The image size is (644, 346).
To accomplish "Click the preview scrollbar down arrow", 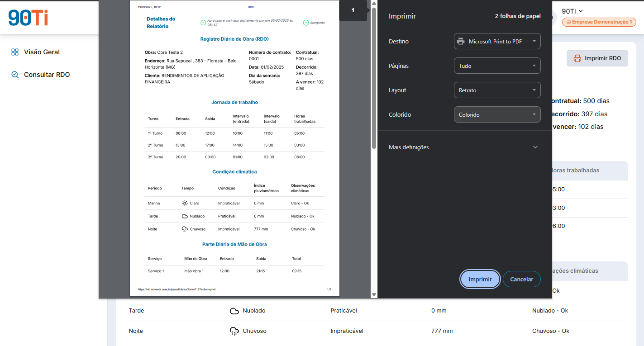I will [374, 295].
